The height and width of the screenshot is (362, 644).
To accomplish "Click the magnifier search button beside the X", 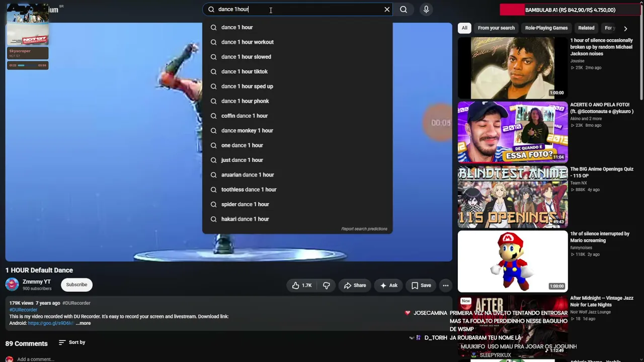I will [404, 10].
